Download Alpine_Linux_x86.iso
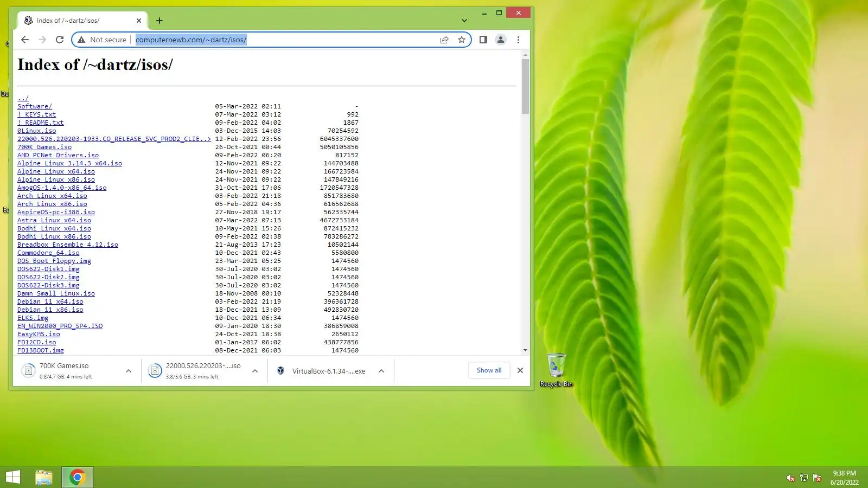 56,179
